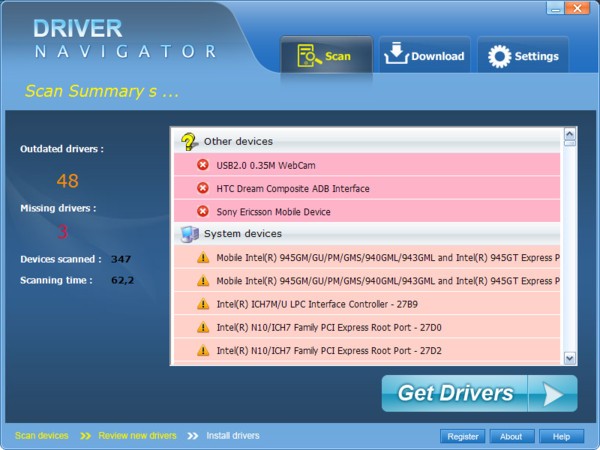The height and width of the screenshot is (450, 600).
Task: Click the yellow question mark Other devices icon
Action: pyautogui.click(x=188, y=141)
